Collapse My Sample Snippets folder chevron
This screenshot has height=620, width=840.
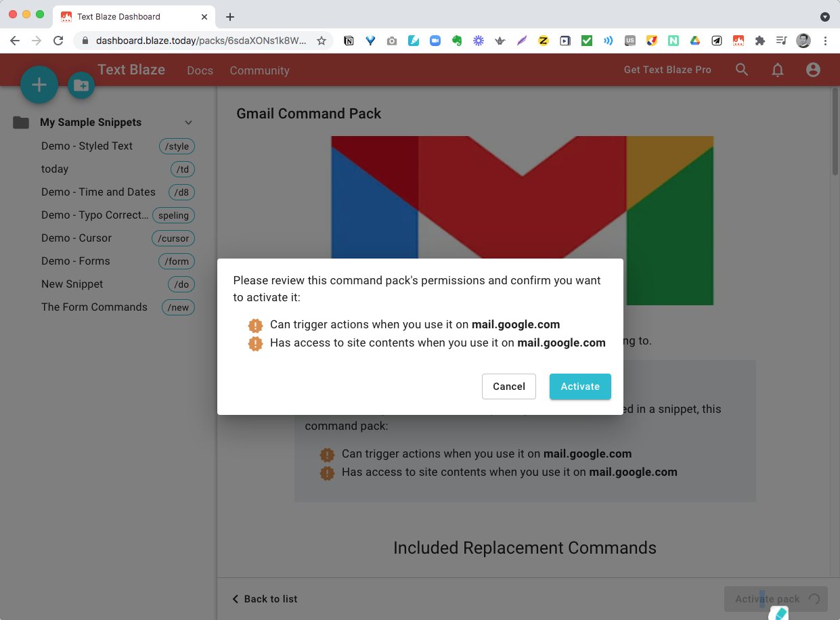click(x=189, y=123)
